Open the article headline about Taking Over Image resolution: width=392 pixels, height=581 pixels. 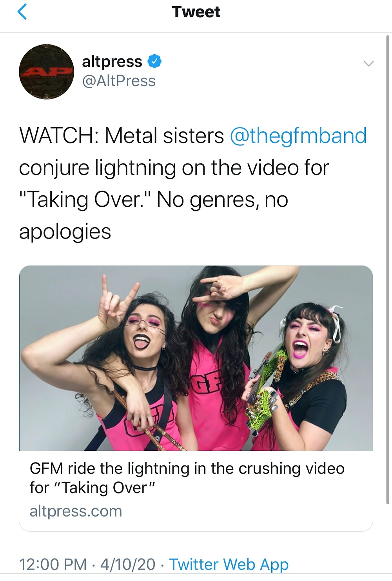tap(187, 478)
